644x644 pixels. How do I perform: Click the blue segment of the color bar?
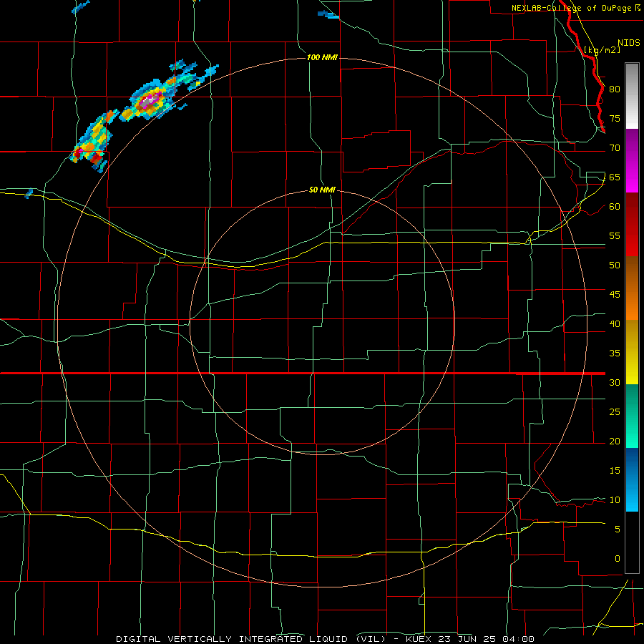click(632, 479)
